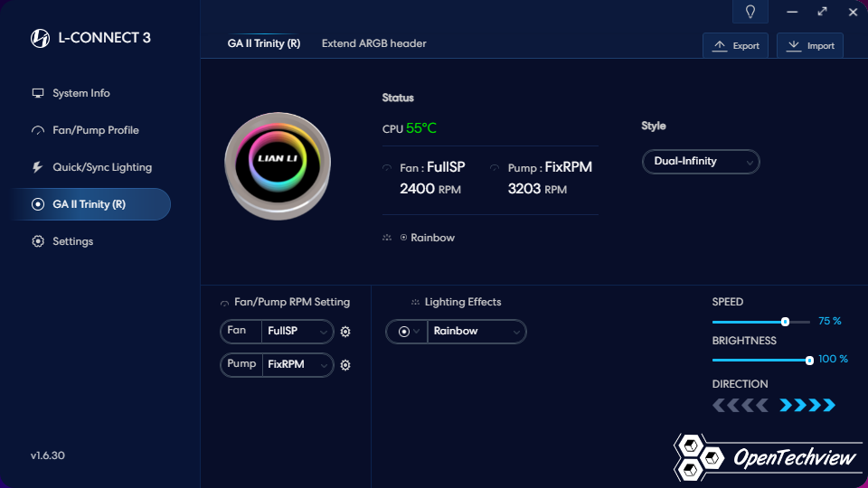Click the 100 % brightness value
Image resolution: width=868 pixels, height=488 pixels.
pyautogui.click(x=833, y=359)
